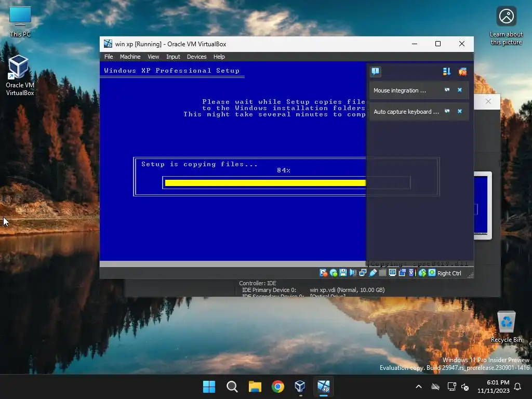Viewport: 532px width, 399px height.
Task: Dismiss the Auto capture keyboard notification
Action: pyautogui.click(x=460, y=111)
